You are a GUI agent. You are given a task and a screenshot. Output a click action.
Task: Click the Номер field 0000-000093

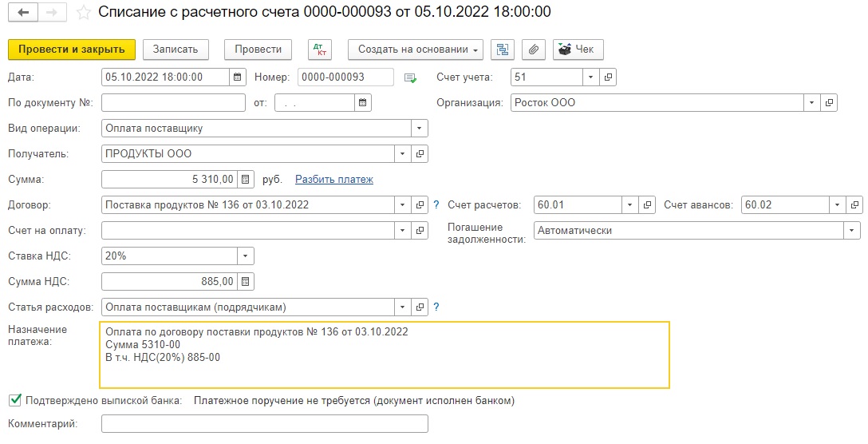[345, 77]
